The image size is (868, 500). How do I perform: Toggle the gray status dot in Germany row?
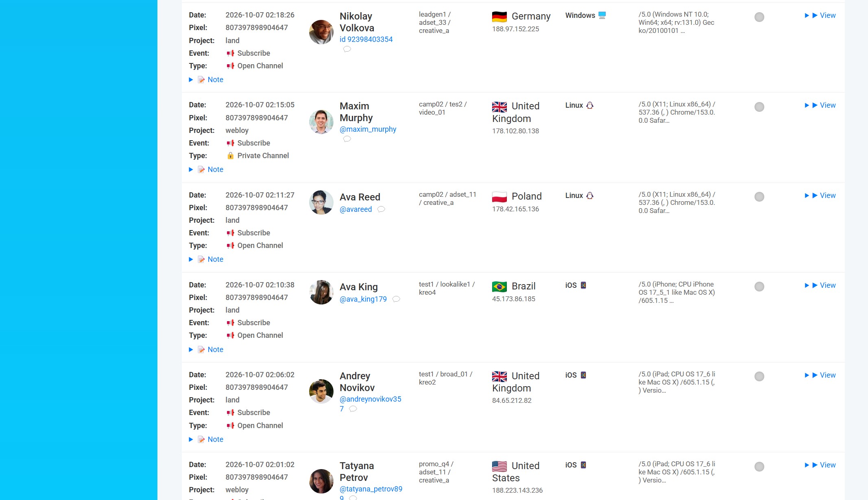coord(759,17)
